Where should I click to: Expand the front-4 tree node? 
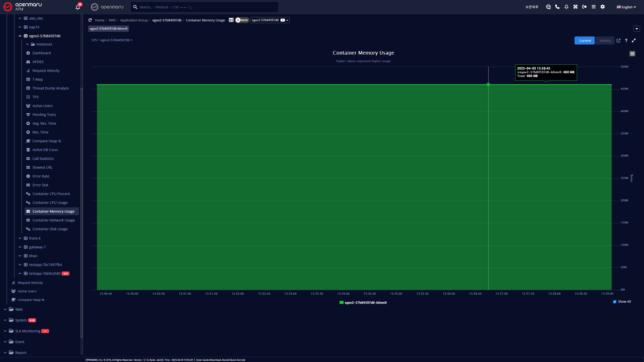(20, 238)
